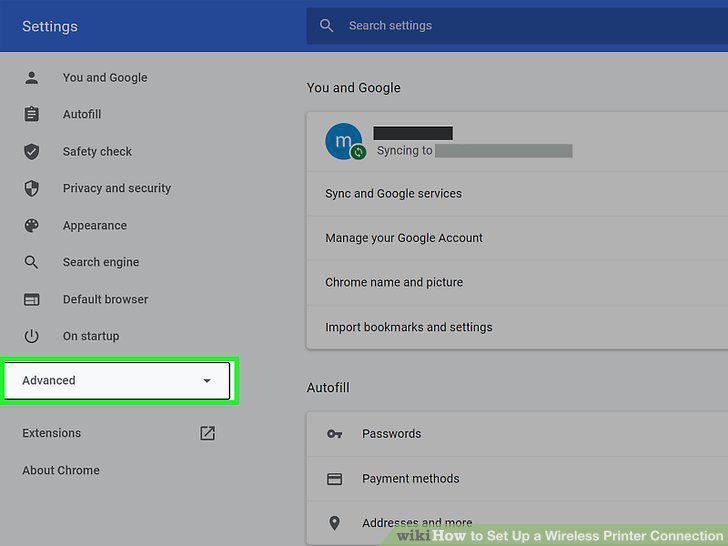Click the shield checkmark icon for Safety check
This screenshot has height=546, width=728.
pyautogui.click(x=32, y=151)
